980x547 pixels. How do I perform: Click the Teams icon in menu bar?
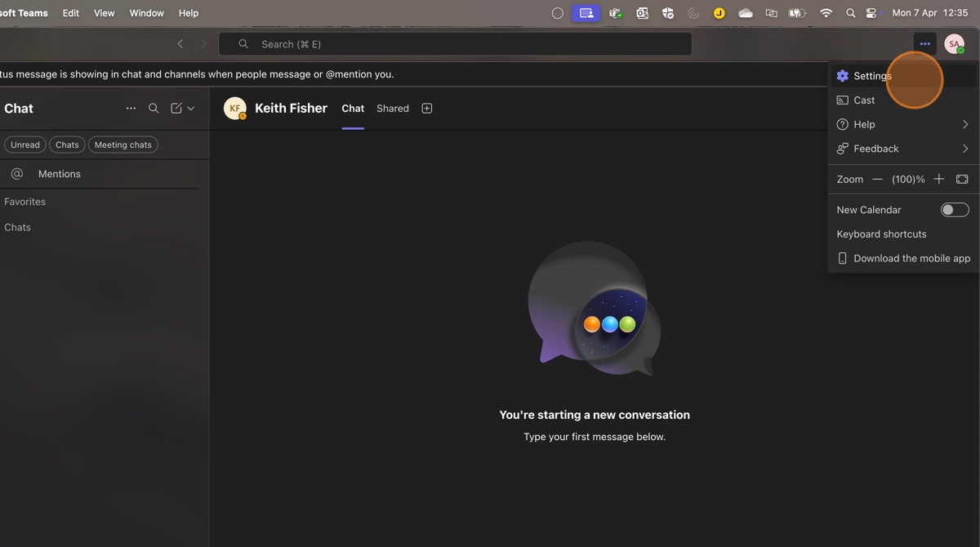click(x=616, y=13)
